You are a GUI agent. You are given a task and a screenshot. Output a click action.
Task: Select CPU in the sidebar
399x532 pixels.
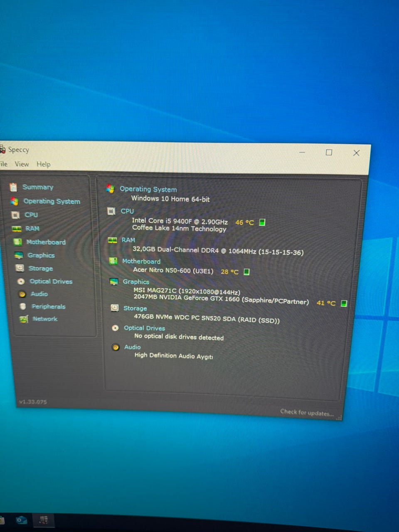pyautogui.click(x=31, y=215)
